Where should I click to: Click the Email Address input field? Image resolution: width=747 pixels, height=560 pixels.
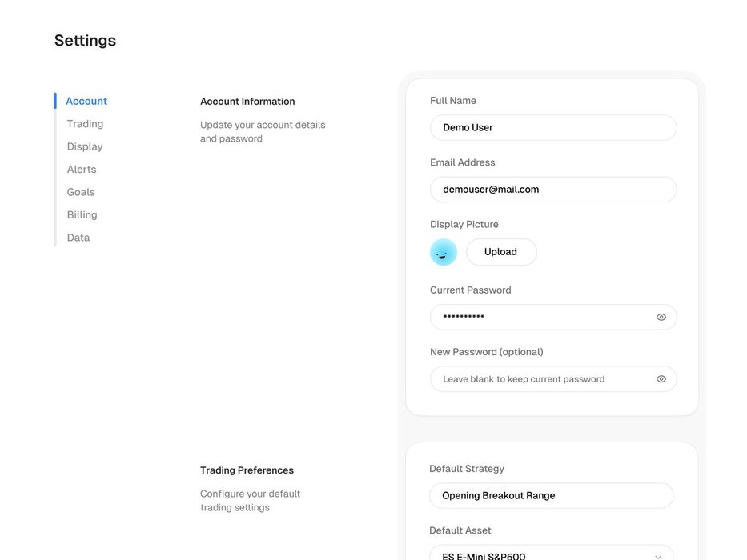click(x=553, y=190)
